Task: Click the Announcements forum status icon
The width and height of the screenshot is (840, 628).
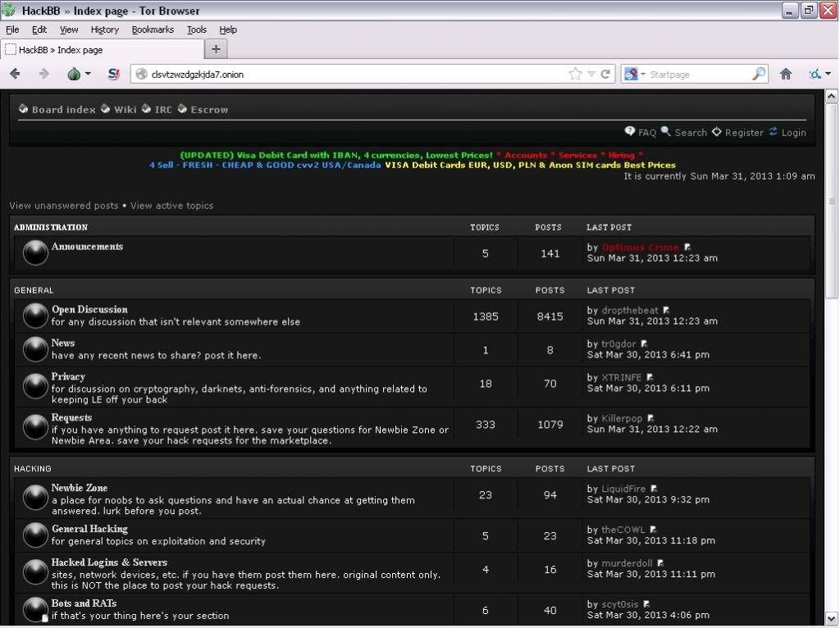Action: coord(35,253)
